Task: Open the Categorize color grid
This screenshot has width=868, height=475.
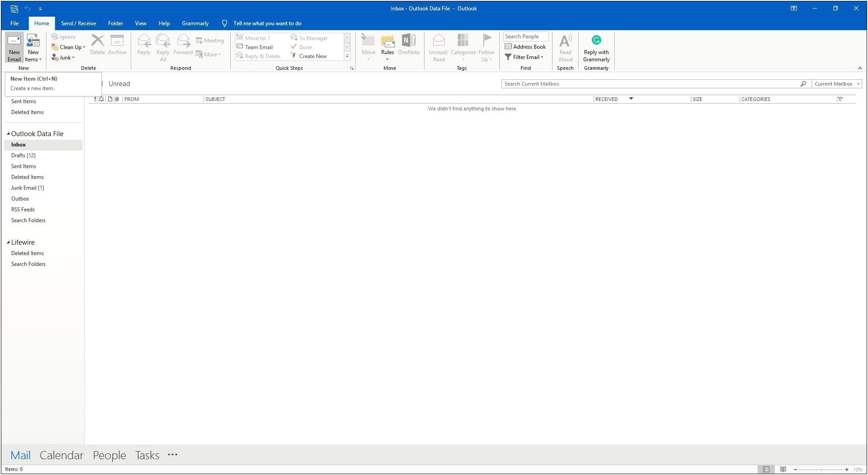Action: click(x=463, y=41)
